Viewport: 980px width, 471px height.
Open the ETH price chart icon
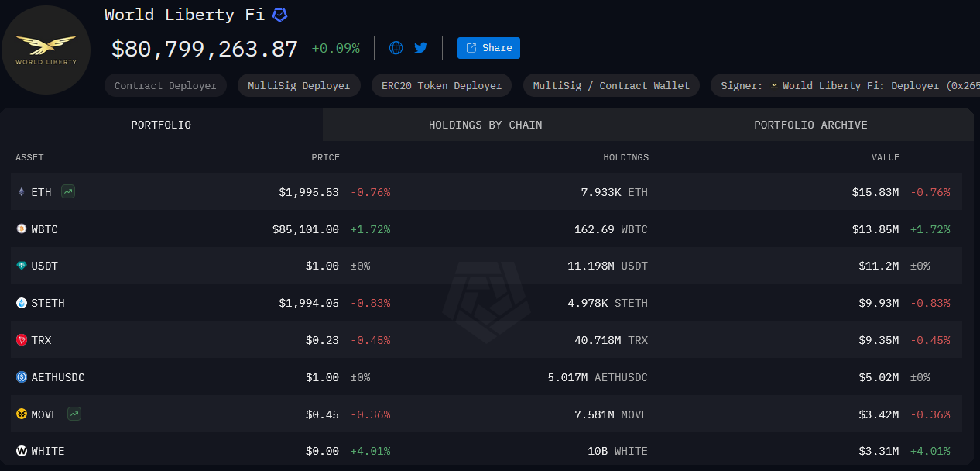67,191
